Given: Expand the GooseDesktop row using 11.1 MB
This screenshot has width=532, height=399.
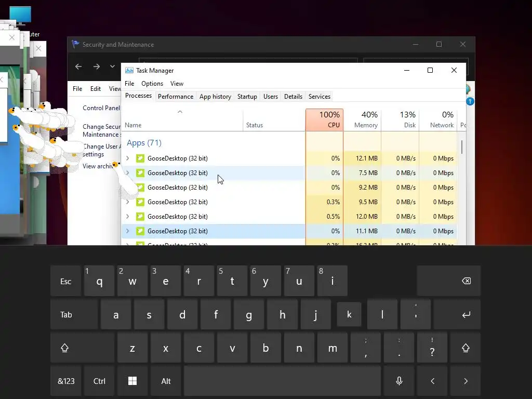Looking at the screenshot, I should 128,231.
